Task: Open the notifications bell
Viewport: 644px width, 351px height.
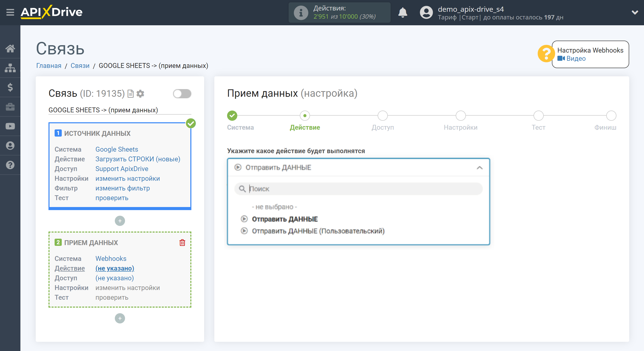Action: (x=403, y=13)
